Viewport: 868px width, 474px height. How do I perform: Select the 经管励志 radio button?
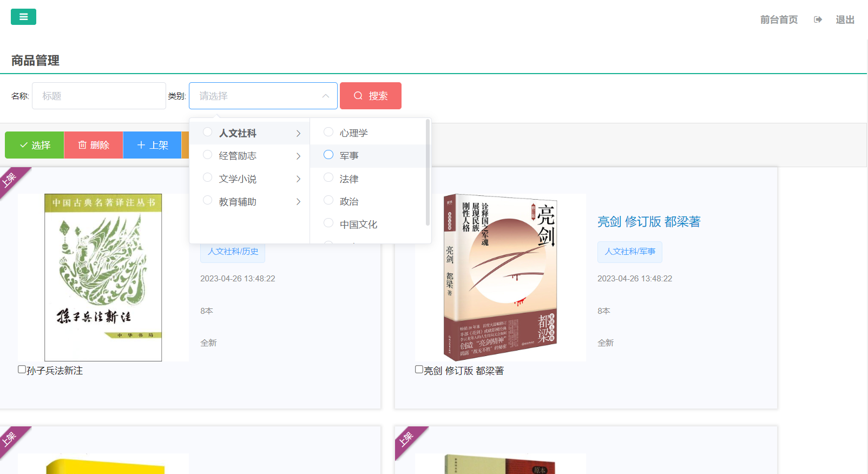tap(207, 155)
